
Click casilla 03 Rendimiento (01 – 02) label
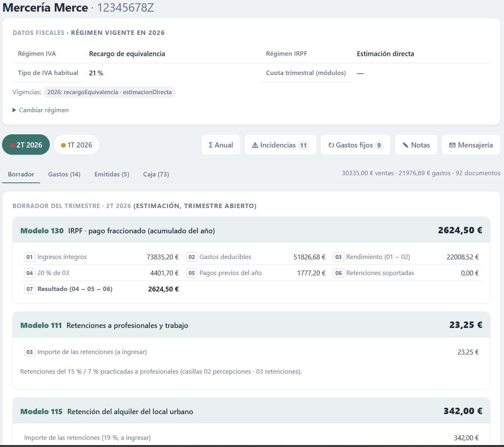click(378, 257)
